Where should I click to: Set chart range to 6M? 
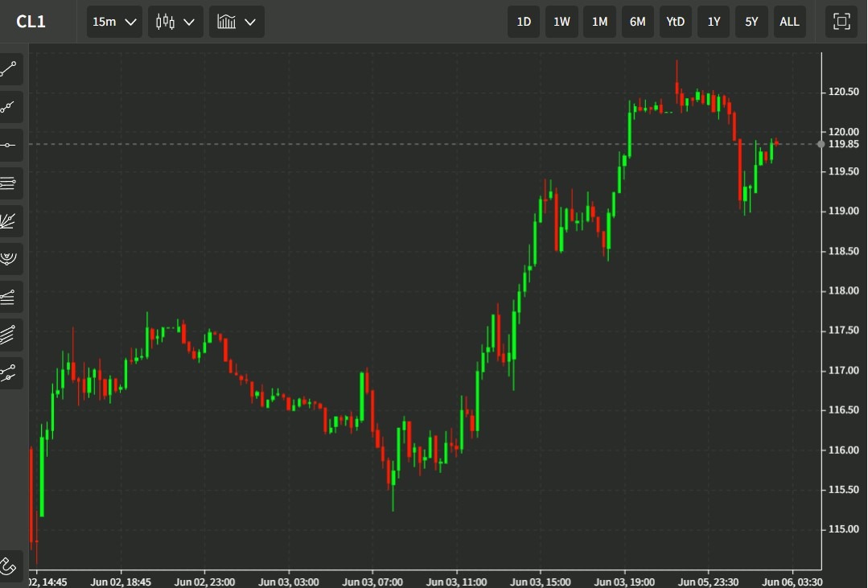point(638,22)
